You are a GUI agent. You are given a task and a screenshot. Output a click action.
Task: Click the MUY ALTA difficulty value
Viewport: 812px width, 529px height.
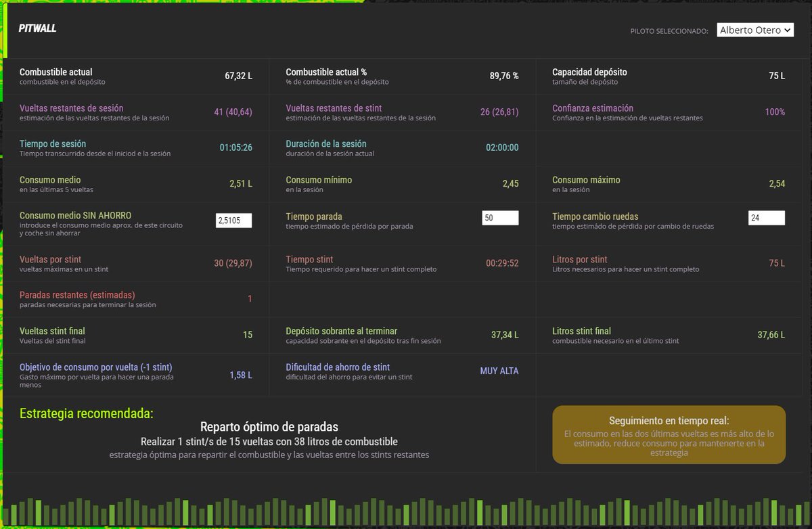click(x=499, y=371)
